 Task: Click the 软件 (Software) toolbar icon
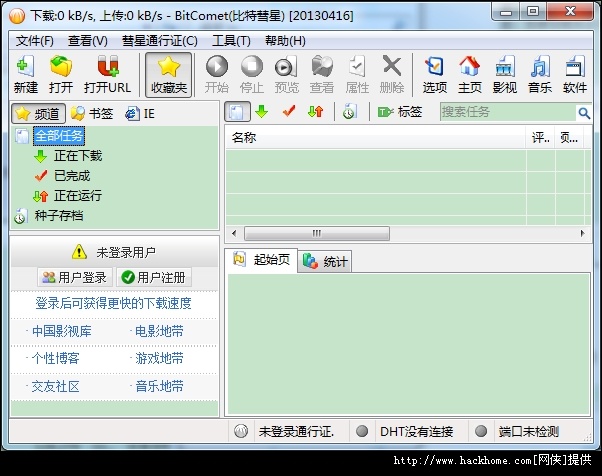[x=575, y=74]
